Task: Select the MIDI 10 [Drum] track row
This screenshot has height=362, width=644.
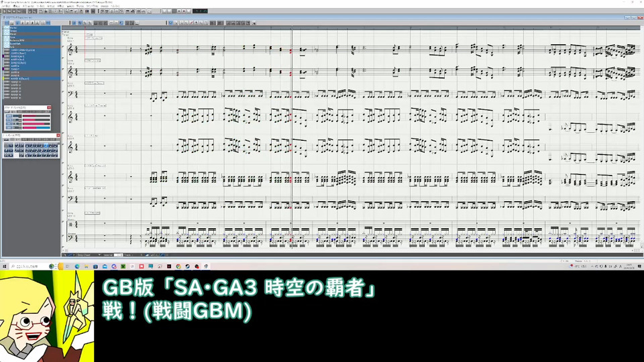Action: tap(33, 78)
